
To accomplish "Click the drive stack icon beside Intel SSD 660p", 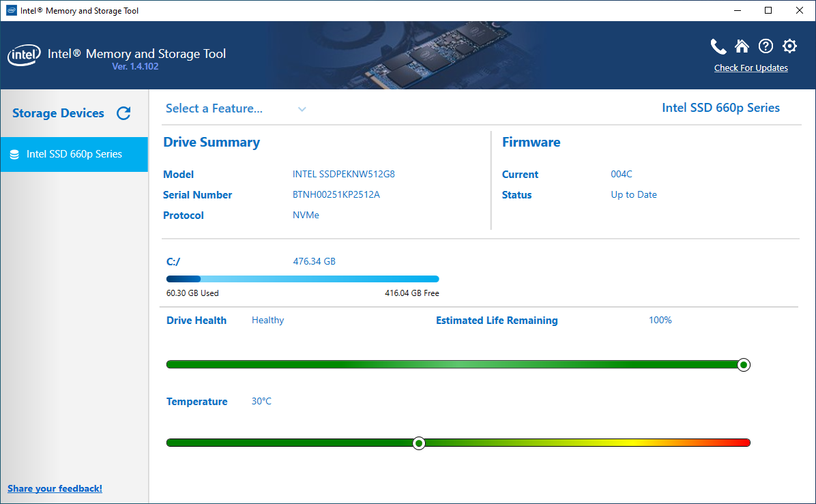I will 14,155.
